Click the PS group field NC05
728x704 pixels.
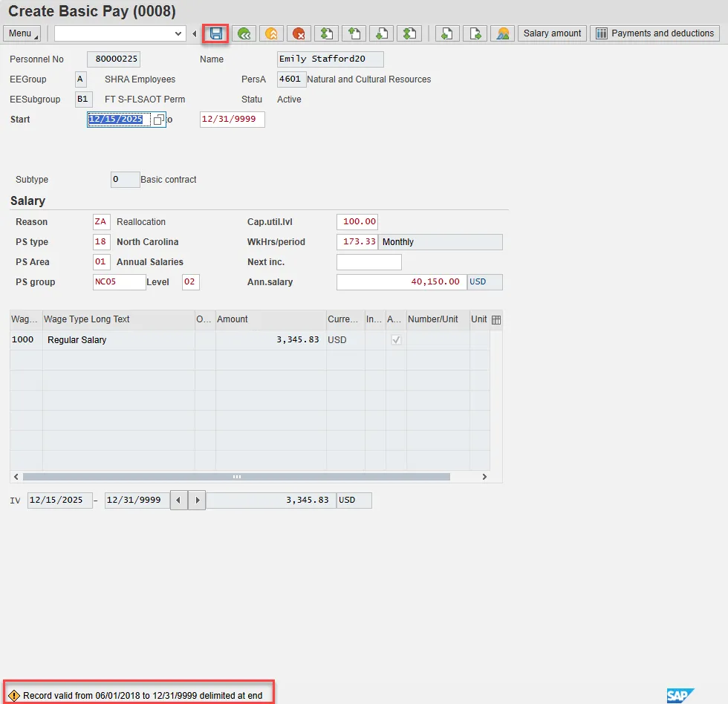click(x=120, y=281)
